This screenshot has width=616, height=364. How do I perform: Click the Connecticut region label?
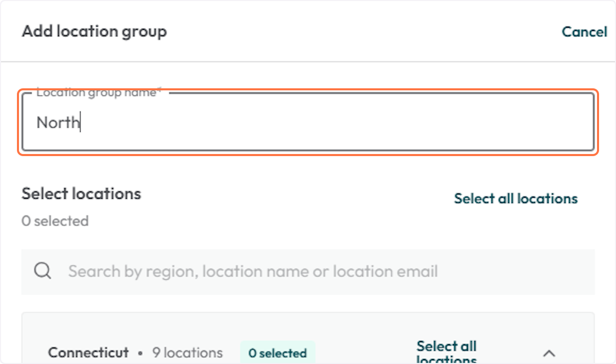tap(88, 353)
